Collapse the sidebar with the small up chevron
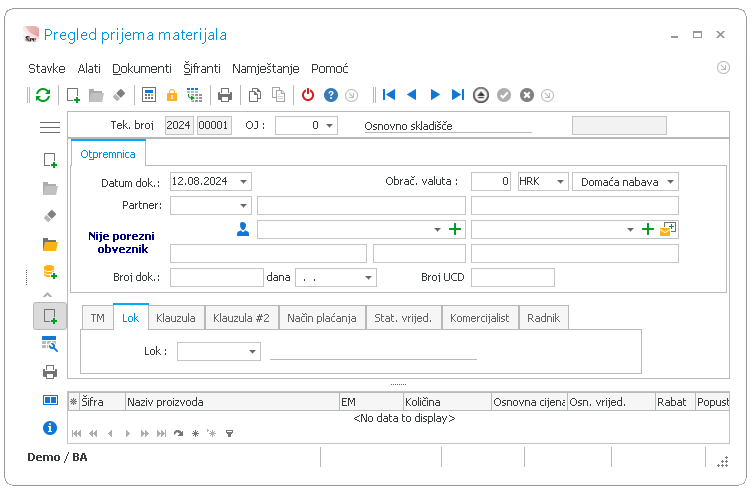This screenshot has height=494, width=753. click(48, 295)
